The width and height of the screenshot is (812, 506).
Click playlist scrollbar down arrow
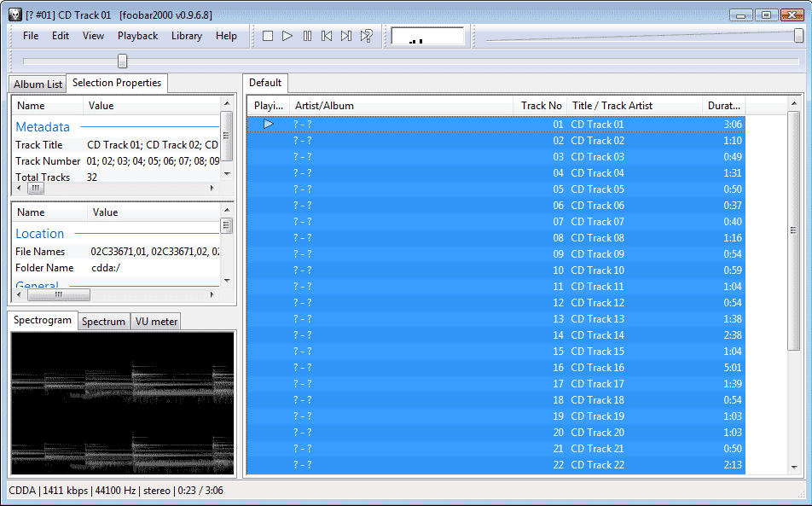pyautogui.click(x=794, y=467)
